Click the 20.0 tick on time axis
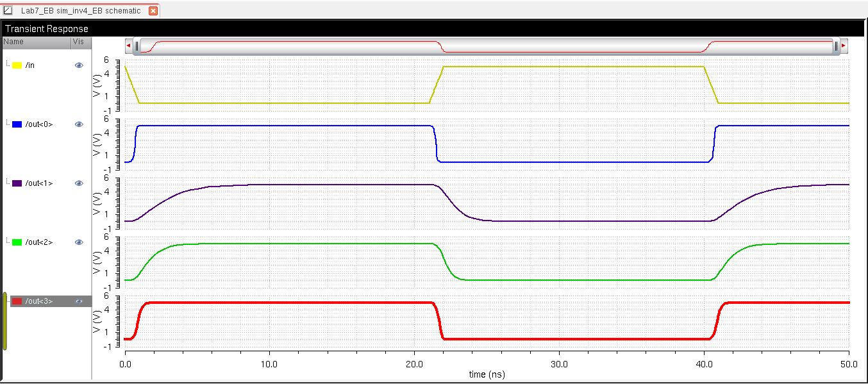 pos(415,363)
